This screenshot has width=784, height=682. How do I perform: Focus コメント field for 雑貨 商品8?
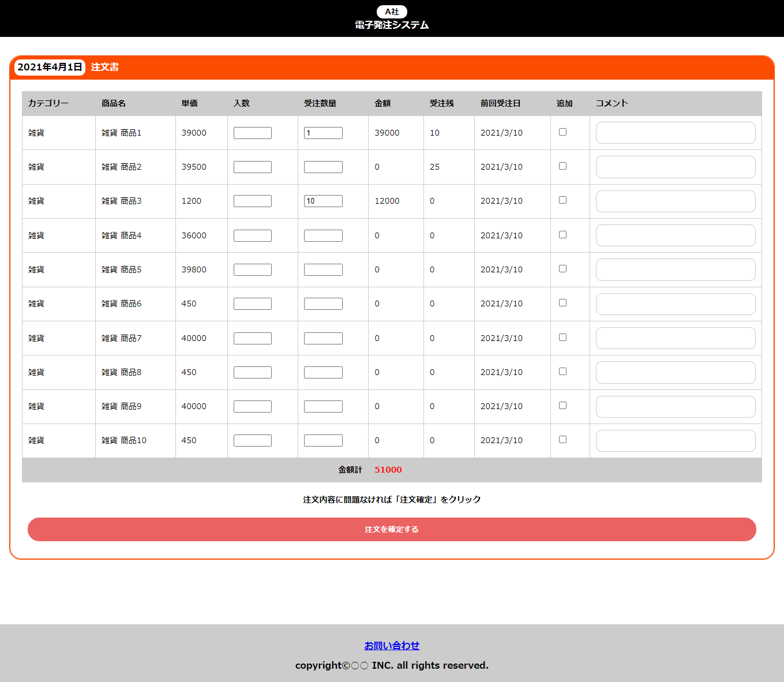click(x=676, y=372)
